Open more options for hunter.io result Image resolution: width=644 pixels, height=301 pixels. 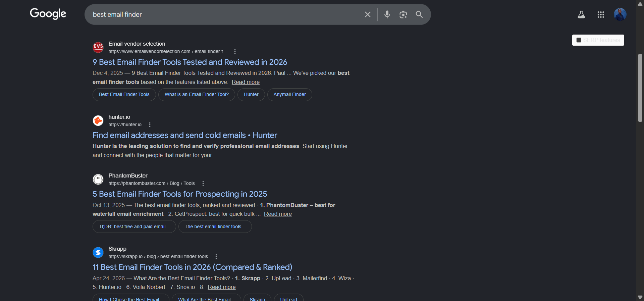point(150,125)
